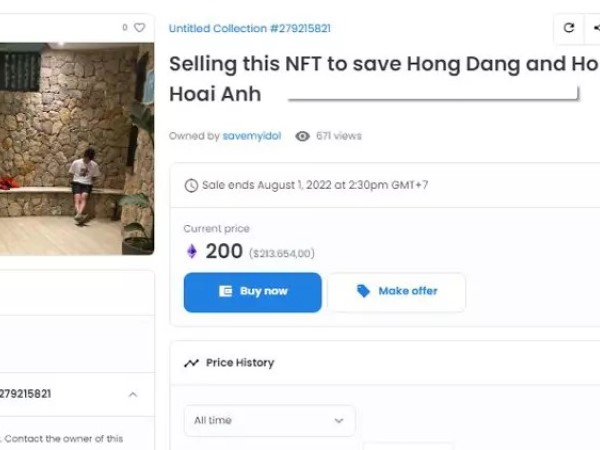Click the $213,654.00 USD price text
Image resolution: width=600 pixels, height=450 pixels.
[282, 254]
